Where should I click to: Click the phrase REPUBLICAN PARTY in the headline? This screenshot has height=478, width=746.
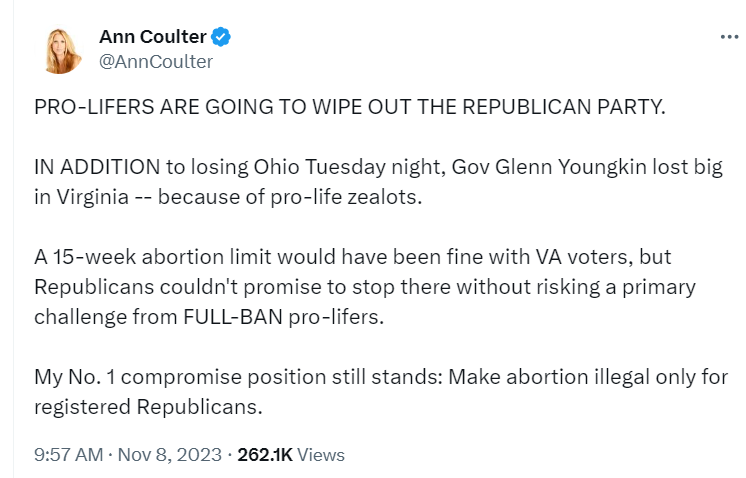pyautogui.click(x=564, y=107)
